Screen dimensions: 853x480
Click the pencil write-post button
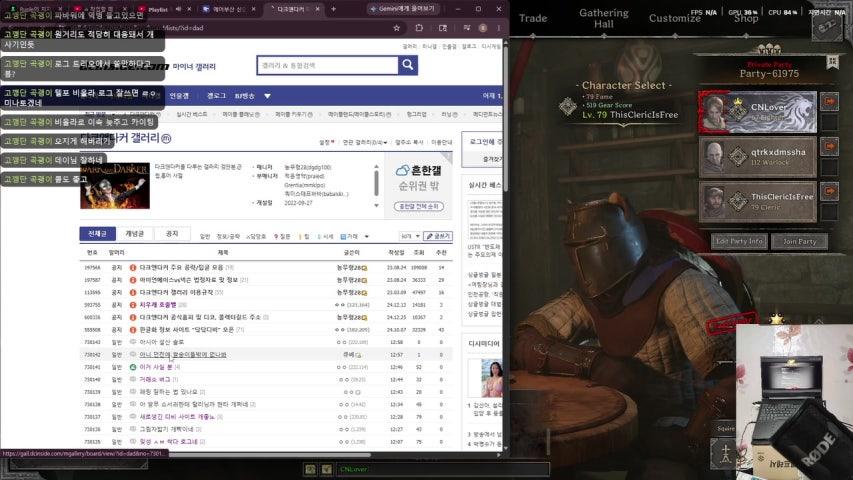click(438, 236)
